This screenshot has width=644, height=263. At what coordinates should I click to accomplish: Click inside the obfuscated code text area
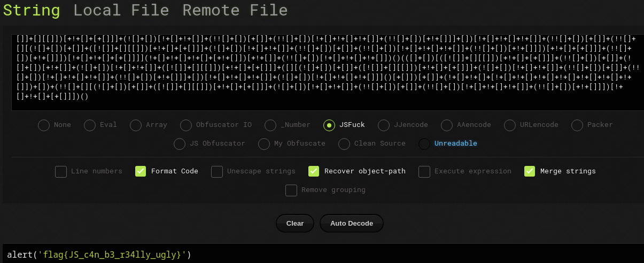pyautogui.click(x=326, y=72)
